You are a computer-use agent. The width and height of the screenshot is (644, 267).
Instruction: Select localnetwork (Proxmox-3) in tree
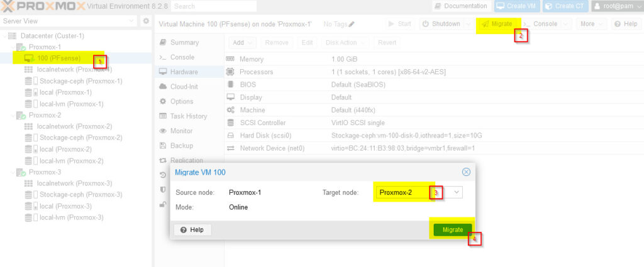pos(74,183)
